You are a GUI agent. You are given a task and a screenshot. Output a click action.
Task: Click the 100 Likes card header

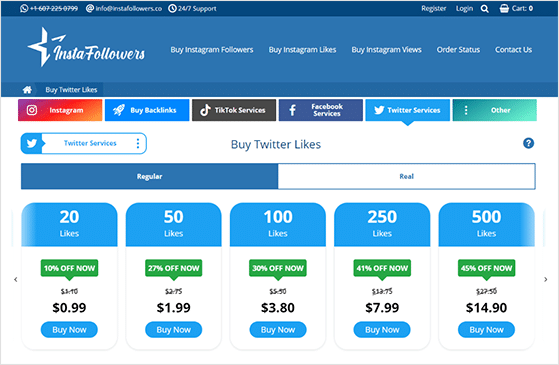(x=278, y=225)
